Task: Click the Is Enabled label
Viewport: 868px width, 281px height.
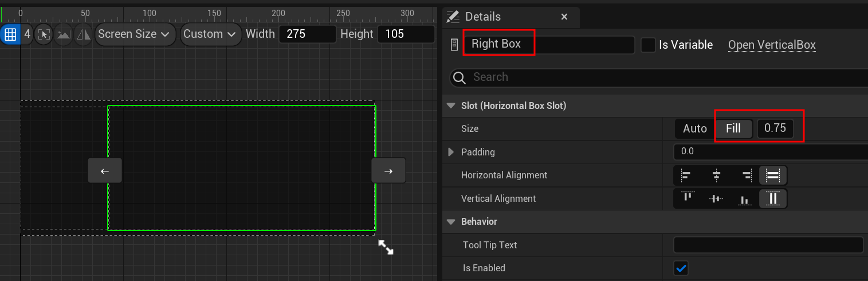Action: click(x=484, y=268)
